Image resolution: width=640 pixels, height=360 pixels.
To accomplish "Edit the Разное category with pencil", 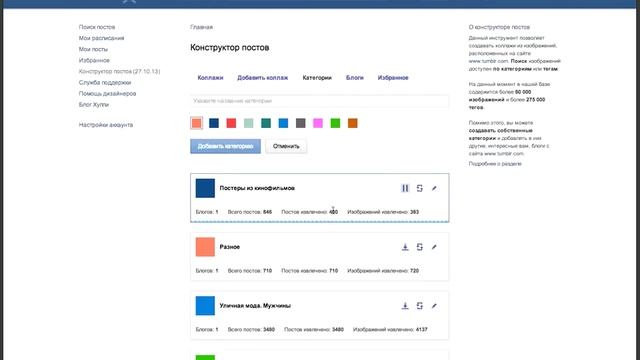I will coord(434,247).
